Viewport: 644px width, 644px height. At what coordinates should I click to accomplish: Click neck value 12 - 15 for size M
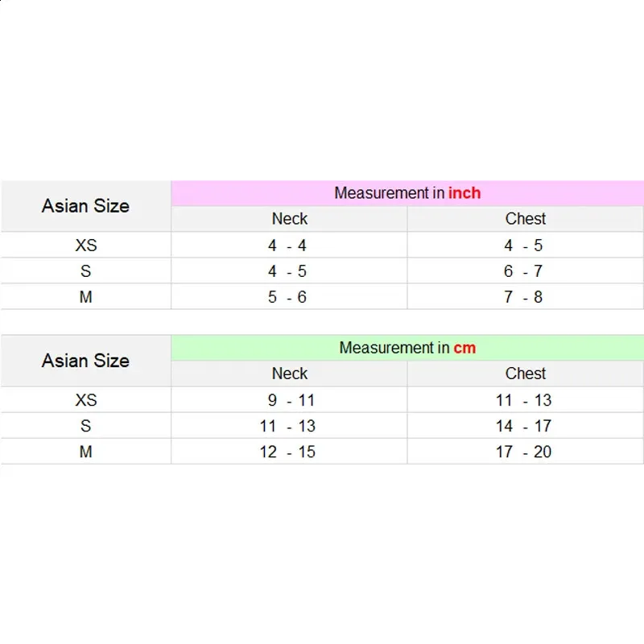287,452
